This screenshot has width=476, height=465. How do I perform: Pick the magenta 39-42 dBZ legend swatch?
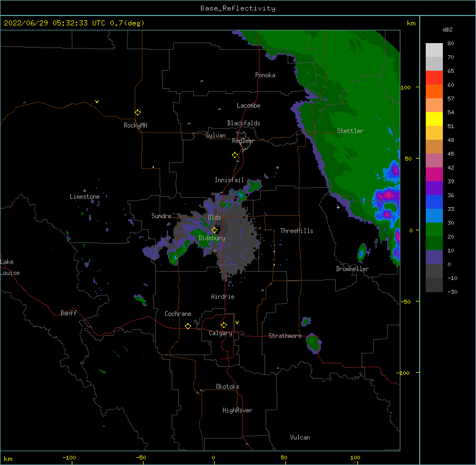coord(434,174)
